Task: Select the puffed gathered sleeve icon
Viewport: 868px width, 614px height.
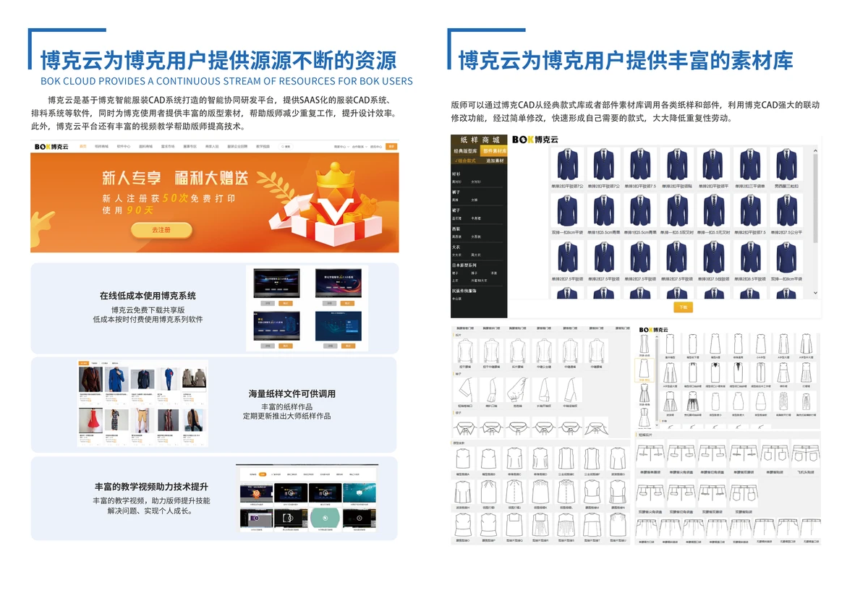Action: pyautogui.click(x=516, y=391)
